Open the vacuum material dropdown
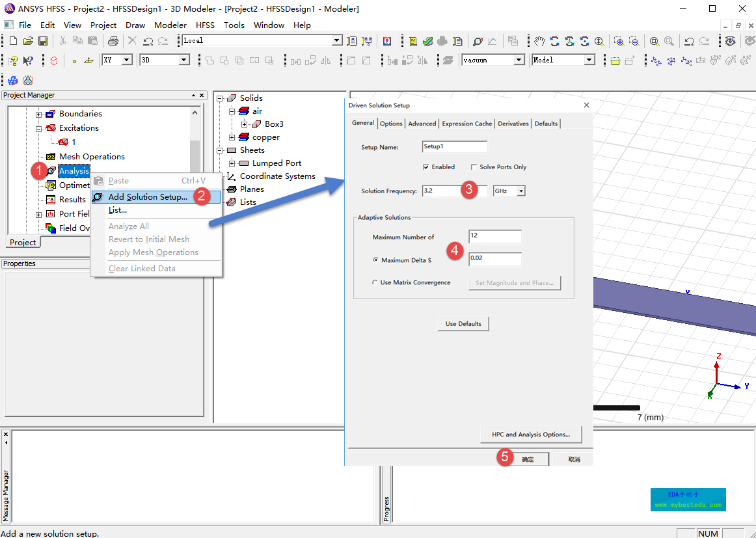 (519, 60)
